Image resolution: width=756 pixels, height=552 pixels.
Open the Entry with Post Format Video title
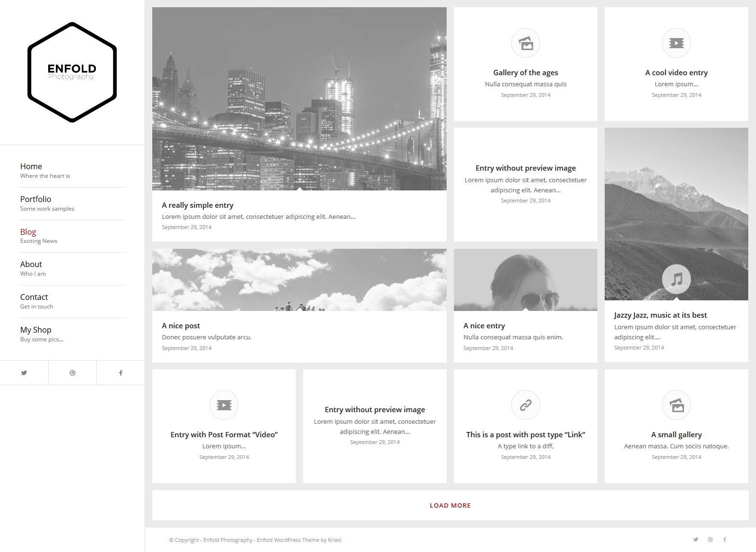coord(224,434)
